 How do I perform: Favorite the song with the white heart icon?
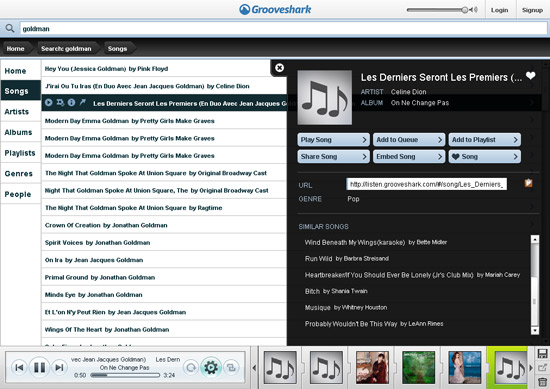(x=530, y=75)
